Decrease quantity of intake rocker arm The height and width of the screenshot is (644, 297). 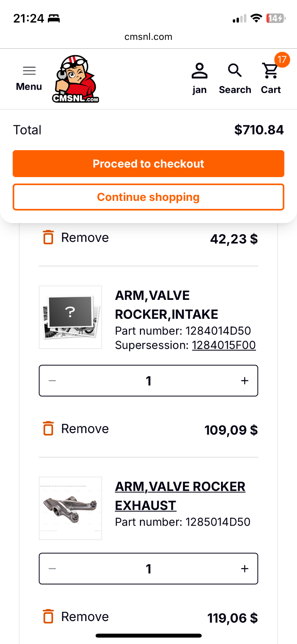click(52, 381)
